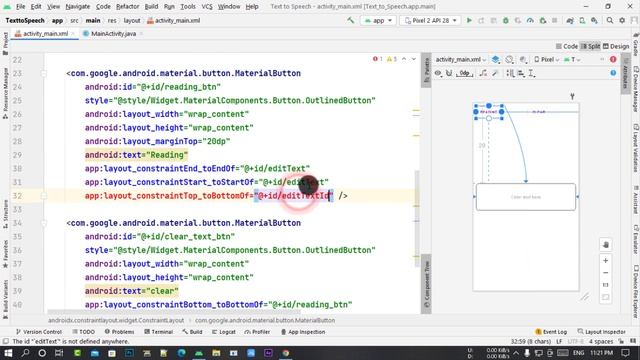This screenshot has width=640, height=360.
Task: Click the Pack layout icon
Action: tap(510, 73)
